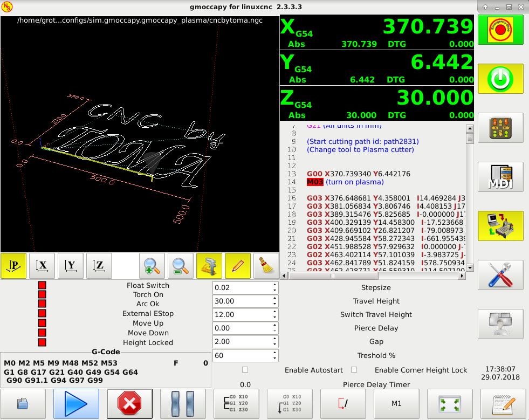
Task: Open the settings page with tools icon
Action: 500,275
